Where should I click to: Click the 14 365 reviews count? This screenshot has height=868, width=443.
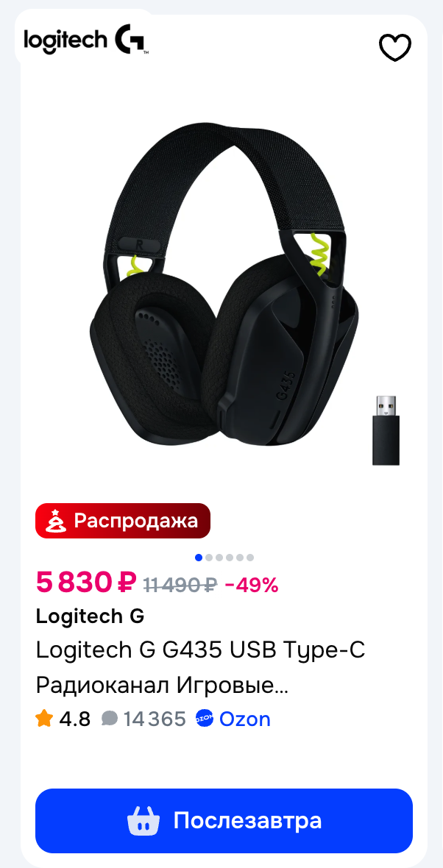point(155,719)
